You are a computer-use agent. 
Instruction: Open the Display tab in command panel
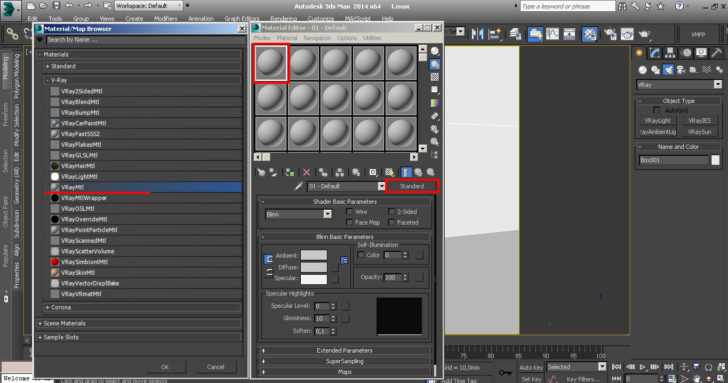pyautogui.click(x=701, y=53)
